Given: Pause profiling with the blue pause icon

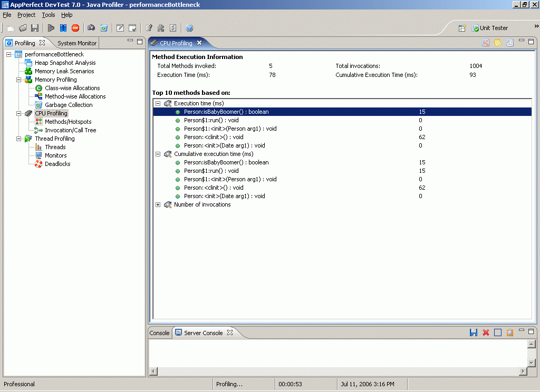Looking at the screenshot, I should pos(63,28).
